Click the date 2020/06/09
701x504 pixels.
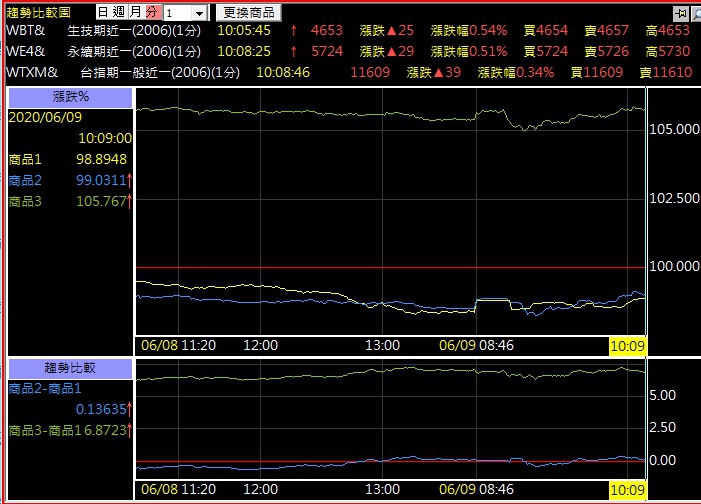click(45, 118)
